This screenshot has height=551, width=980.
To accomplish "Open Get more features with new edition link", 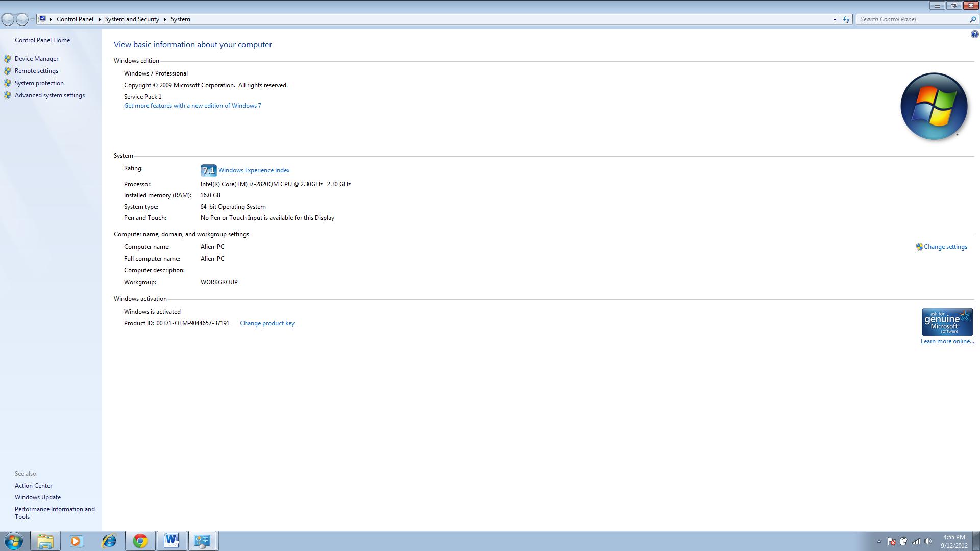I will (192, 106).
